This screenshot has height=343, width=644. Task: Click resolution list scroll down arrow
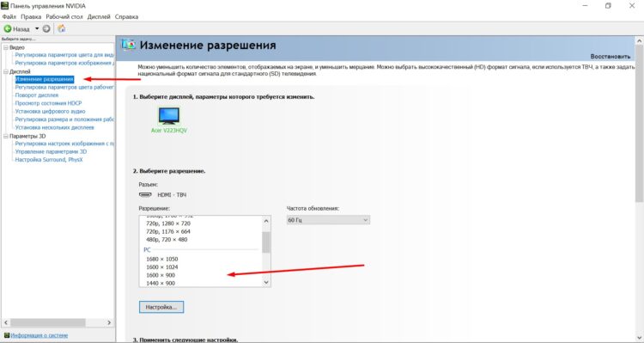[266, 282]
